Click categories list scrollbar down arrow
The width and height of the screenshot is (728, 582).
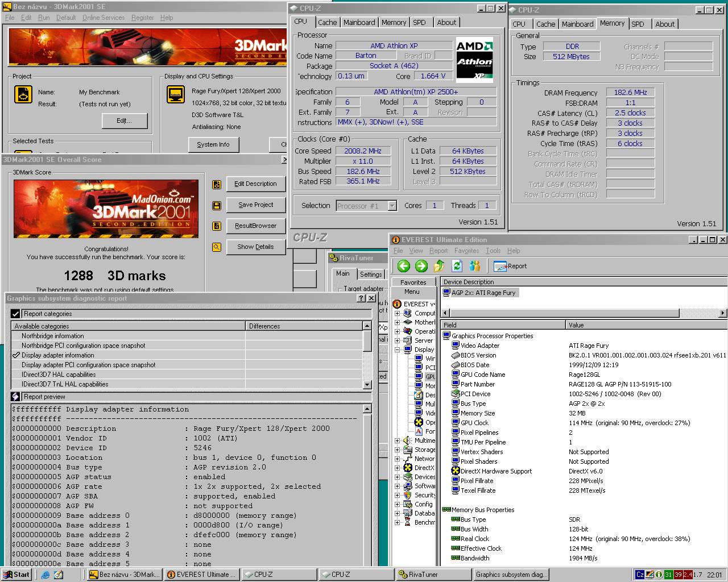pyautogui.click(x=367, y=384)
